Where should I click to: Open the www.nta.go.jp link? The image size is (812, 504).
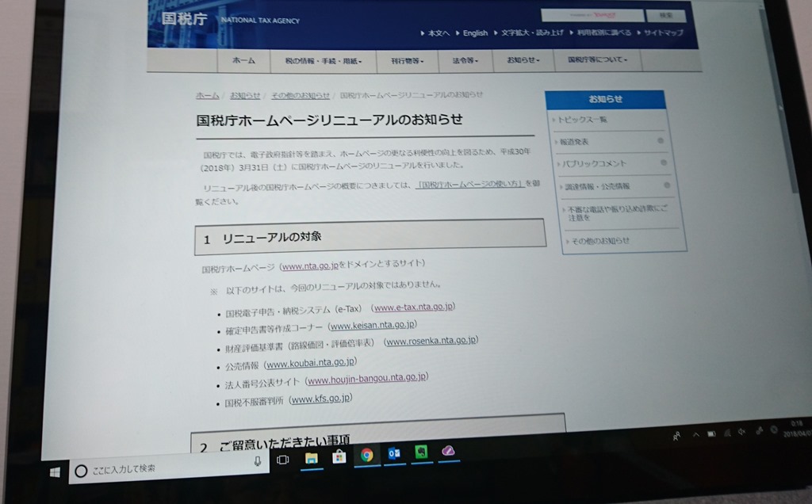pyautogui.click(x=310, y=266)
